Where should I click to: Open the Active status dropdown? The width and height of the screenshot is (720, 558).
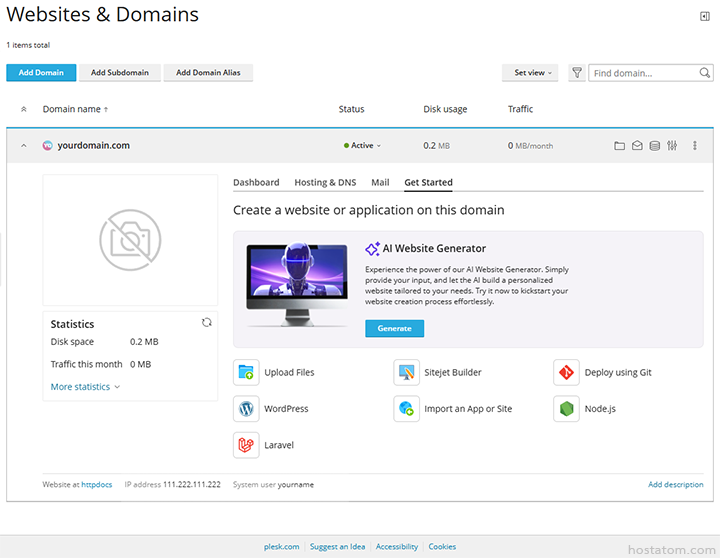click(362, 146)
